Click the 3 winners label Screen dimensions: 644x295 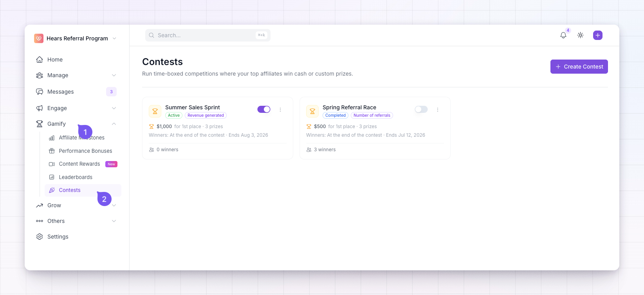point(325,150)
